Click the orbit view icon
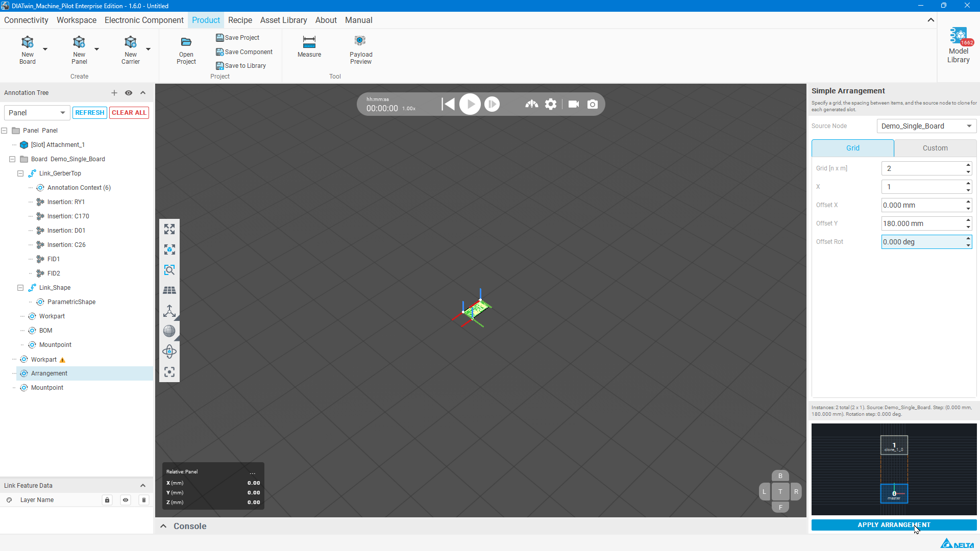 click(x=169, y=352)
